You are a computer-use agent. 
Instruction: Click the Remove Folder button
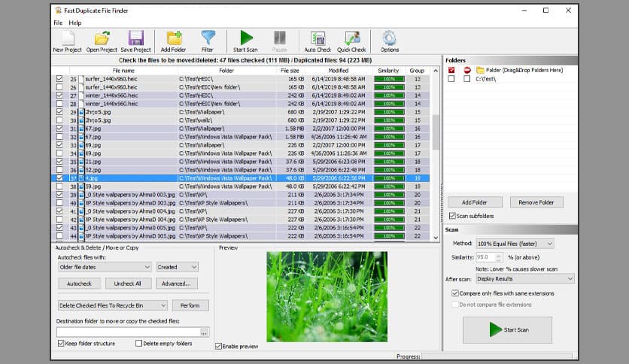point(536,202)
